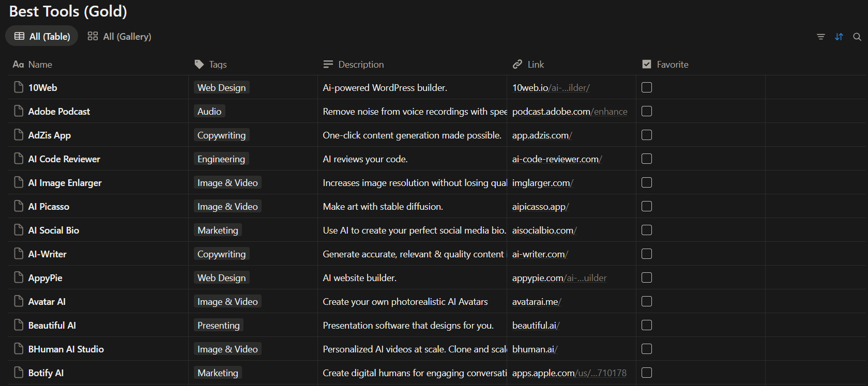Switch to the All (Gallery) view tab
The image size is (868, 386).
(119, 36)
